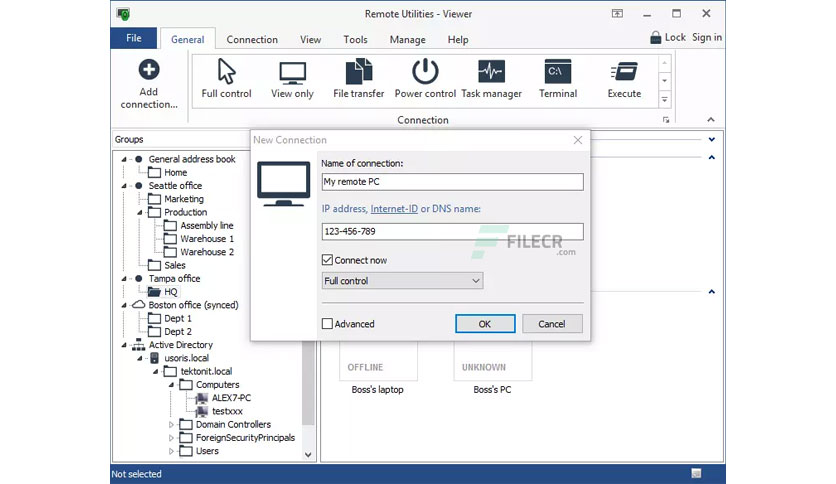Expand the ForeignSecurityPrincipals node
This screenshot has width=836, height=484.
pyautogui.click(x=171, y=438)
